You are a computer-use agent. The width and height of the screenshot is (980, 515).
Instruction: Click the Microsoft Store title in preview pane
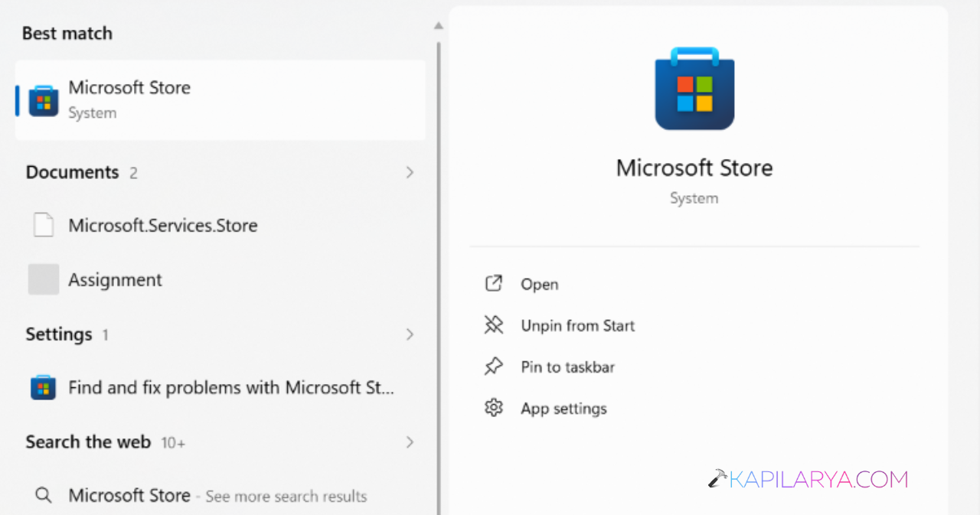click(694, 168)
